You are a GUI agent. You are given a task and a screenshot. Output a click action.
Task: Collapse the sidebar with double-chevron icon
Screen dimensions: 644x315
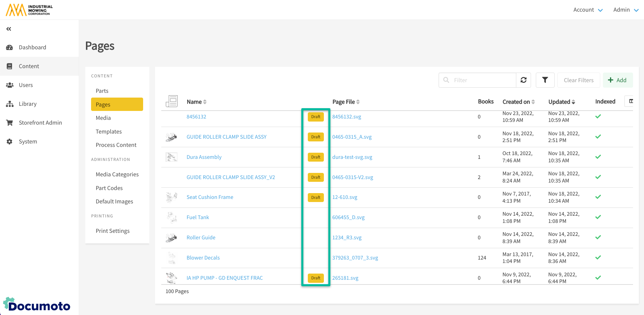[9, 29]
